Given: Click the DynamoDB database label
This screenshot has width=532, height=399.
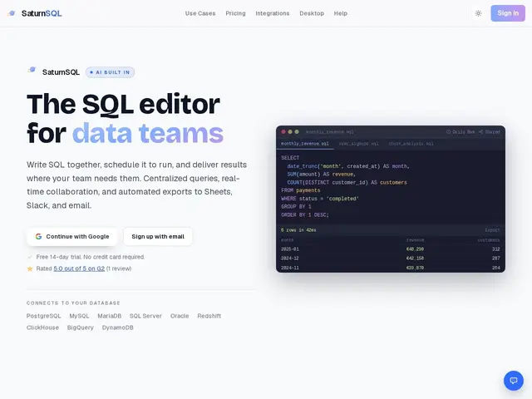Looking at the screenshot, I should (118, 328).
